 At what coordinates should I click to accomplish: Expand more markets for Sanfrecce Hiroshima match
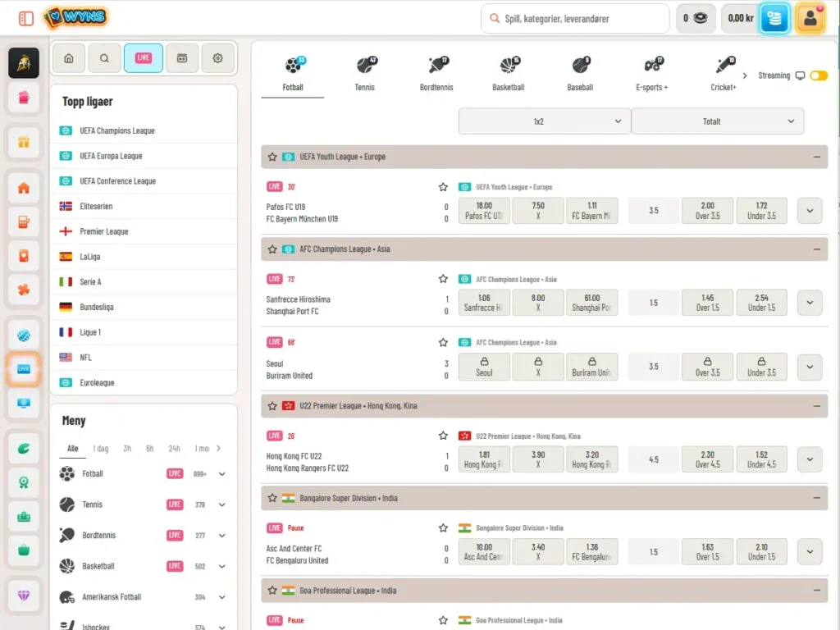click(x=810, y=303)
